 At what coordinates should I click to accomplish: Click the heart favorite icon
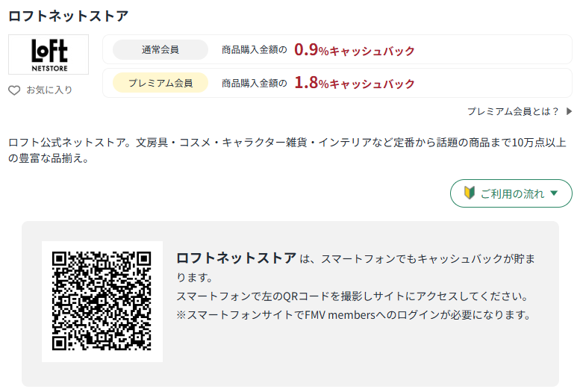pyautogui.click(x=14, y=90)
